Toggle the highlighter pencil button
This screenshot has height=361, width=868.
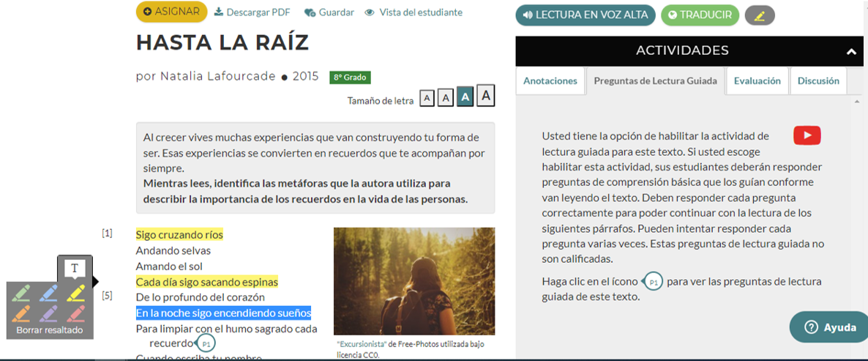pos(760,15)
